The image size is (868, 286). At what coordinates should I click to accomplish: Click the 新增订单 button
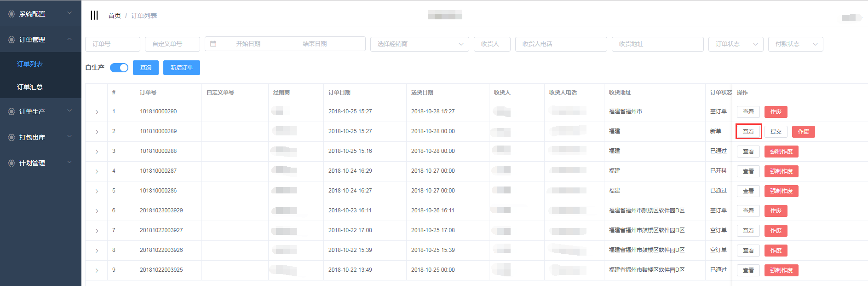182,68
